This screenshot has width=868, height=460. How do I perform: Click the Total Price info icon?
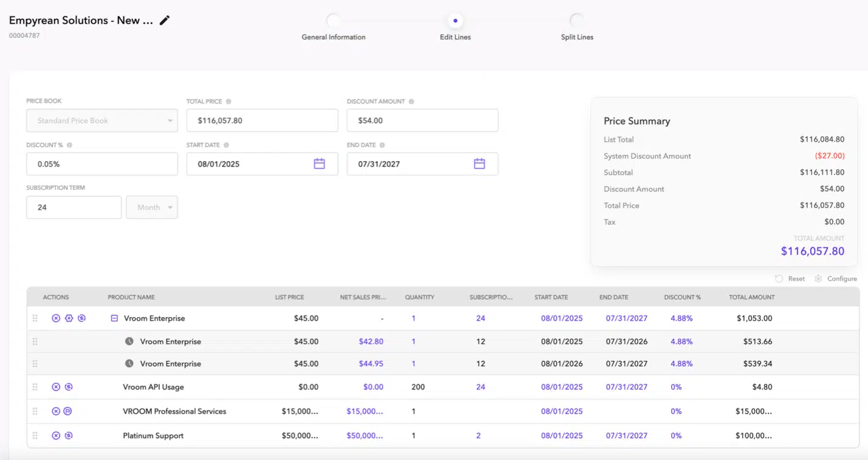click(x=229, y=102)
